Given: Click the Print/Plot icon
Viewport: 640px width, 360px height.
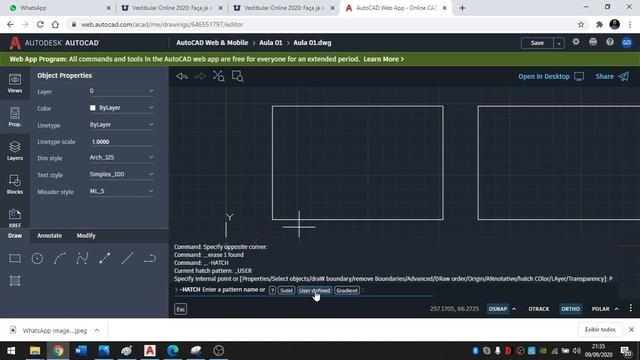Looking at the screenshot, I should pyautogui.click(x=593, y=42).
